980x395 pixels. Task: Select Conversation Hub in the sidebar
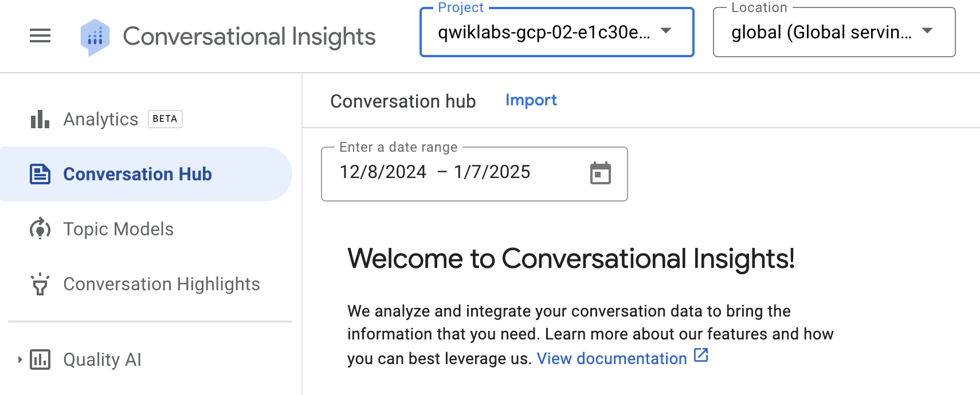coord(147,174)
